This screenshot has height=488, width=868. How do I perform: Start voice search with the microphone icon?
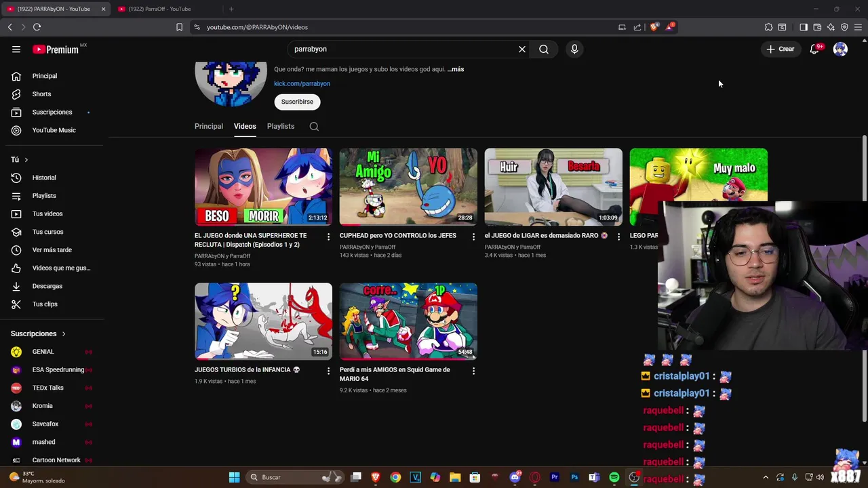coord(574,49)
